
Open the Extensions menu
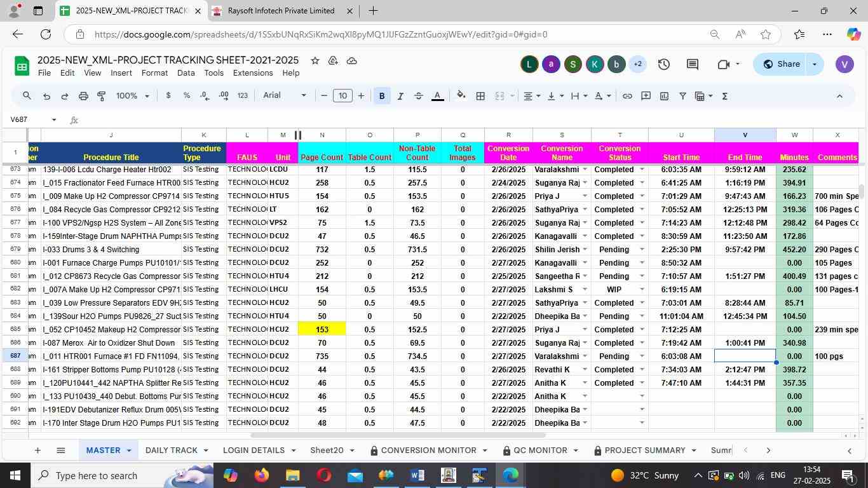click(253, 73)
